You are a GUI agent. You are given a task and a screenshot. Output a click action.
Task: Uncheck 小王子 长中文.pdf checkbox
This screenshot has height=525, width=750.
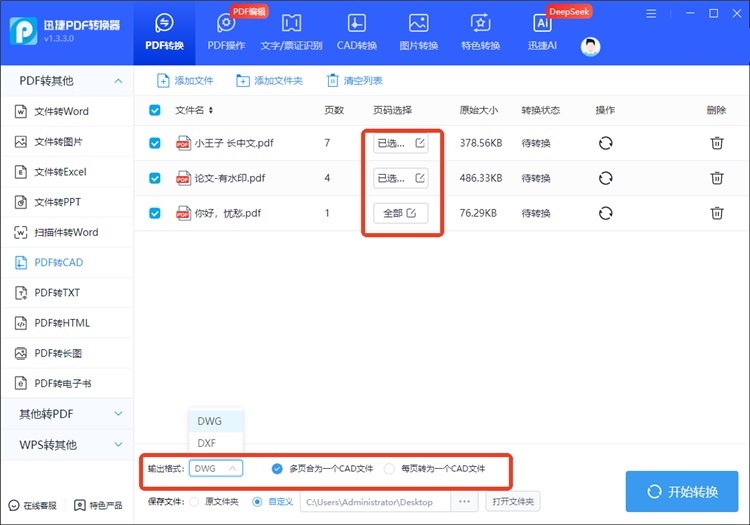click(x=155, y=143)
